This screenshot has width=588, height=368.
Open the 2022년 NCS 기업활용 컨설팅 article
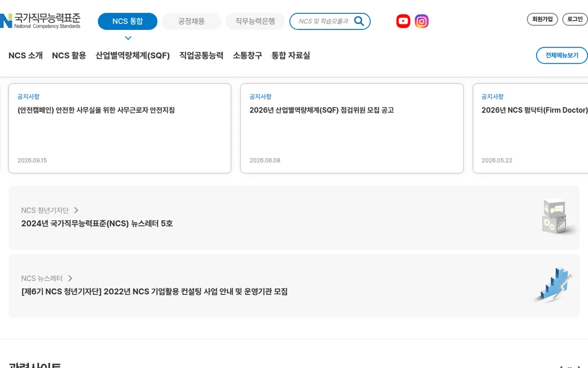154,292
